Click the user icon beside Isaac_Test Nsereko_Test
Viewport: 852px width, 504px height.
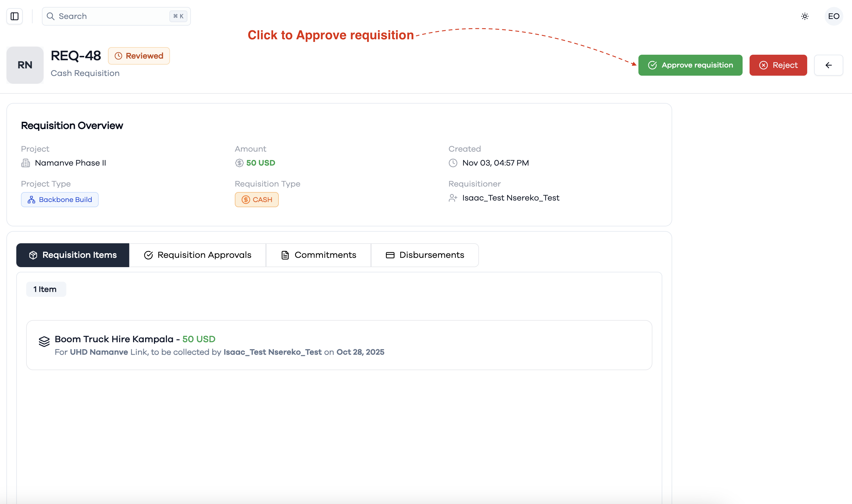(453, 198)
